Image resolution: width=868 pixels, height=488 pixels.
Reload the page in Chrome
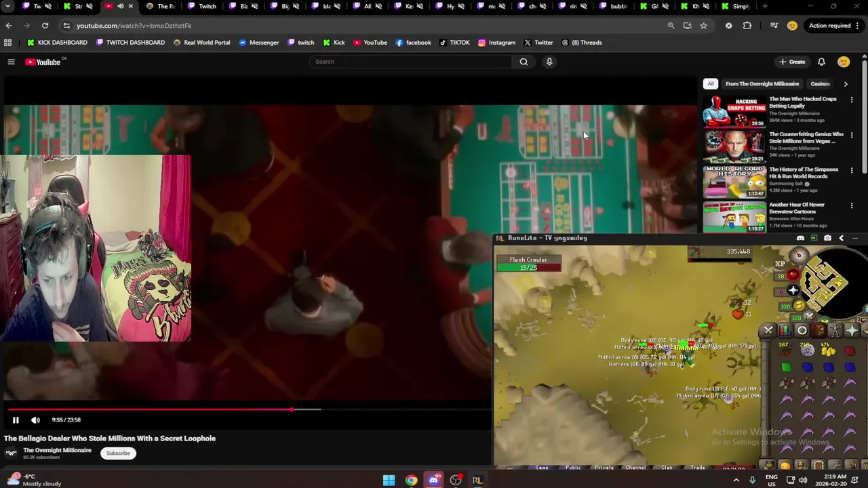point(45,26)
